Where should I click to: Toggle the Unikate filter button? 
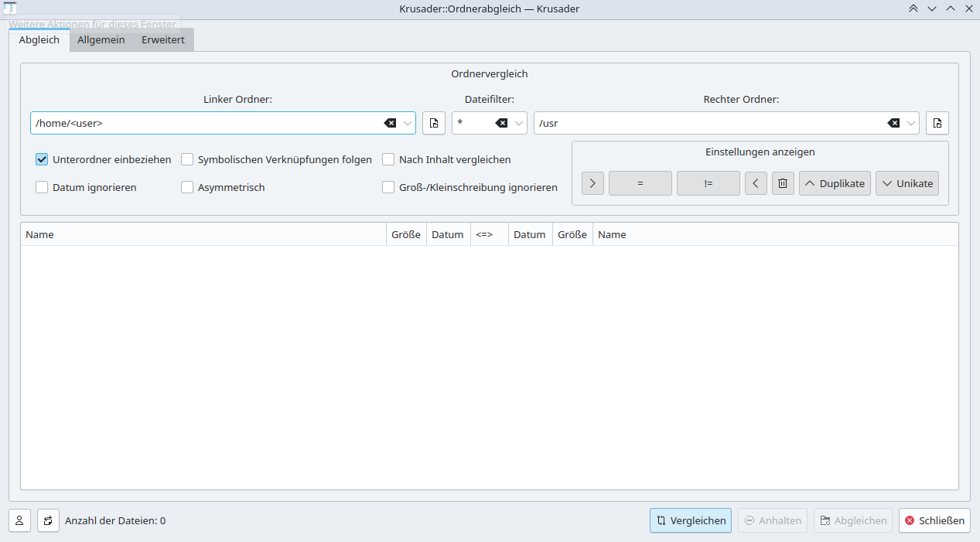pyautogui.click(x=907, y=183)
